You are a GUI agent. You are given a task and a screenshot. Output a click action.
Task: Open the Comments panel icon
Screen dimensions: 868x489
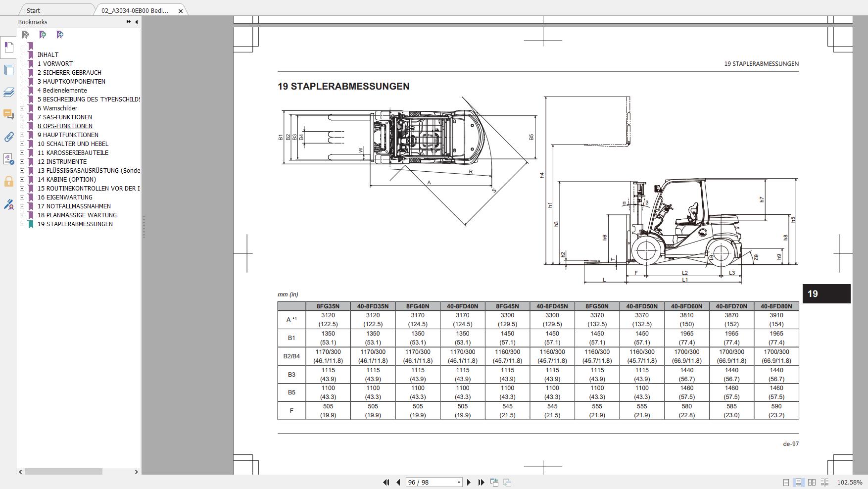point(8,114)
